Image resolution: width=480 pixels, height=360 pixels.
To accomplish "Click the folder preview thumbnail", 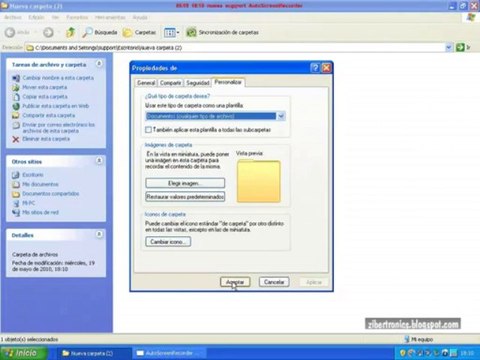I will pyautogui.click(x=258, y=181).
